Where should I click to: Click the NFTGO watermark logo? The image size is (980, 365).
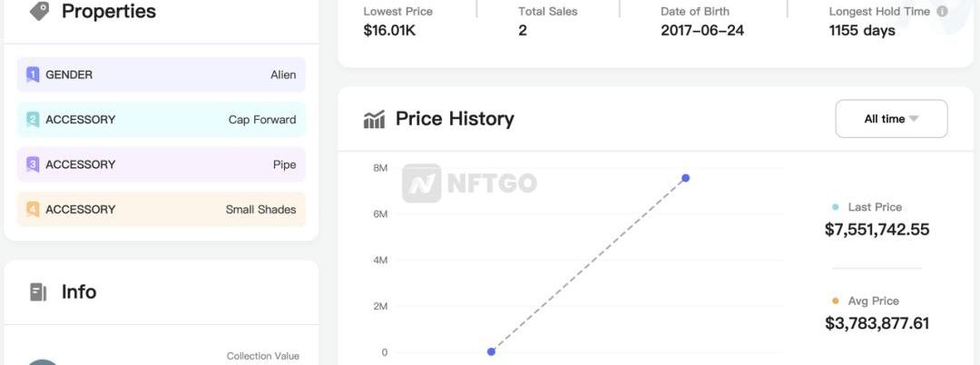pyautogui.click(x=469, y=183)
